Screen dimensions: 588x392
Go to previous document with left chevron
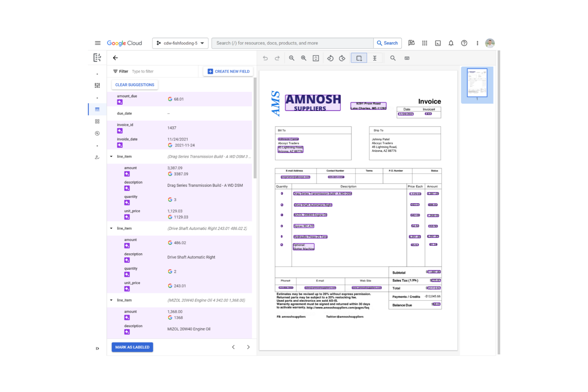pos(233,347)
